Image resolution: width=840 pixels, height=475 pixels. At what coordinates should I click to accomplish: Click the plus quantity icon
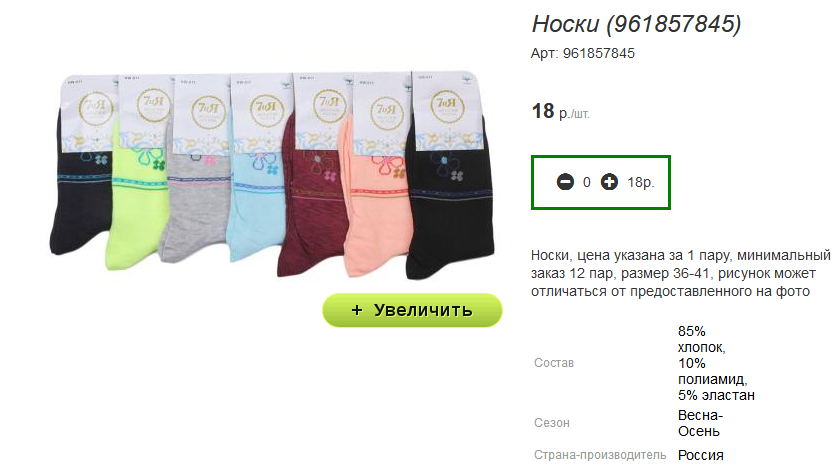[609, 182]
